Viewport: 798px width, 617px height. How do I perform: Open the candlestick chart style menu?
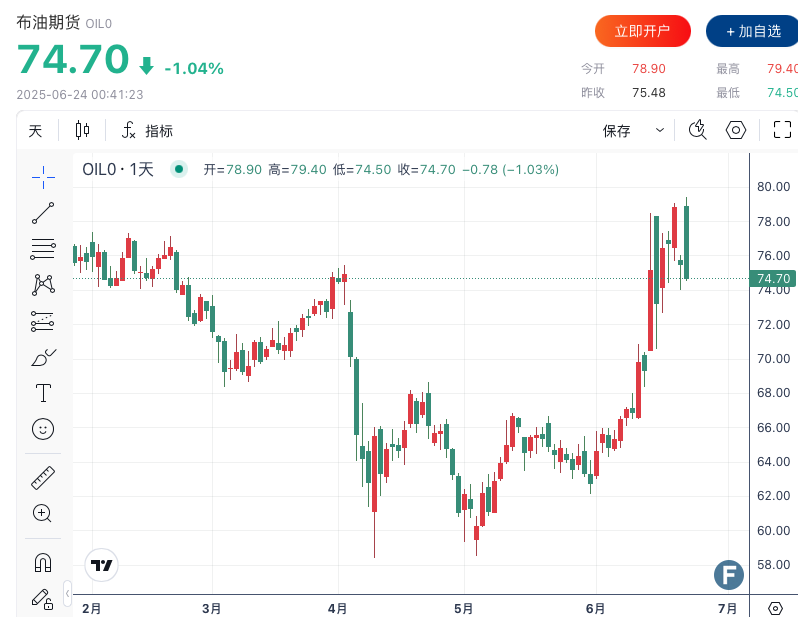click(82, 130)
